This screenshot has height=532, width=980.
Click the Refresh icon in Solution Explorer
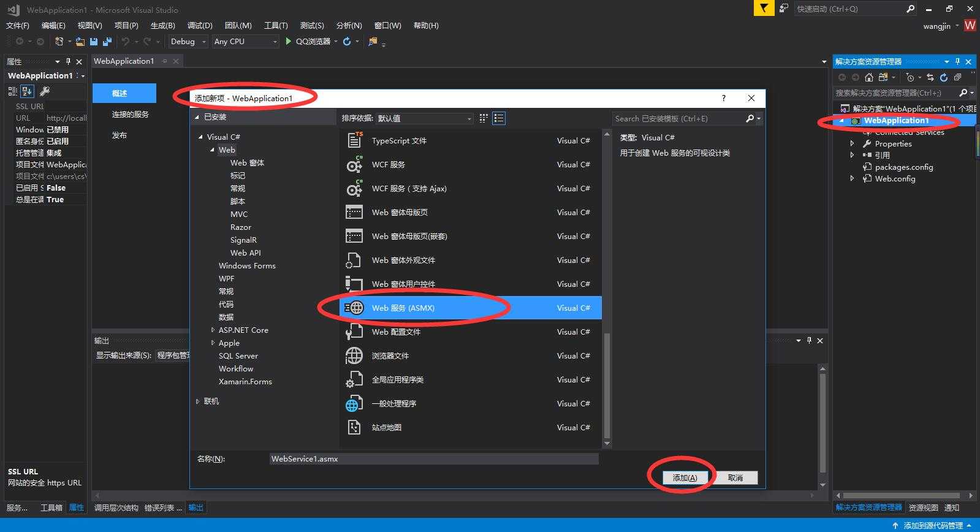[944, 77]
